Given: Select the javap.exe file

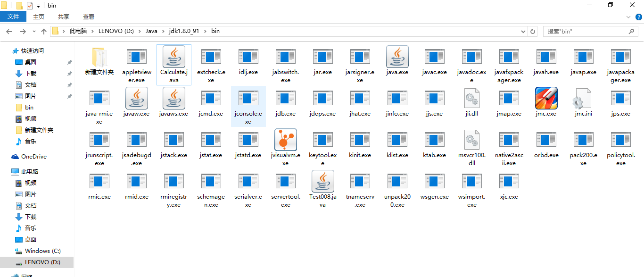Looking at the screenshot, I should click(x=584, y=61).
